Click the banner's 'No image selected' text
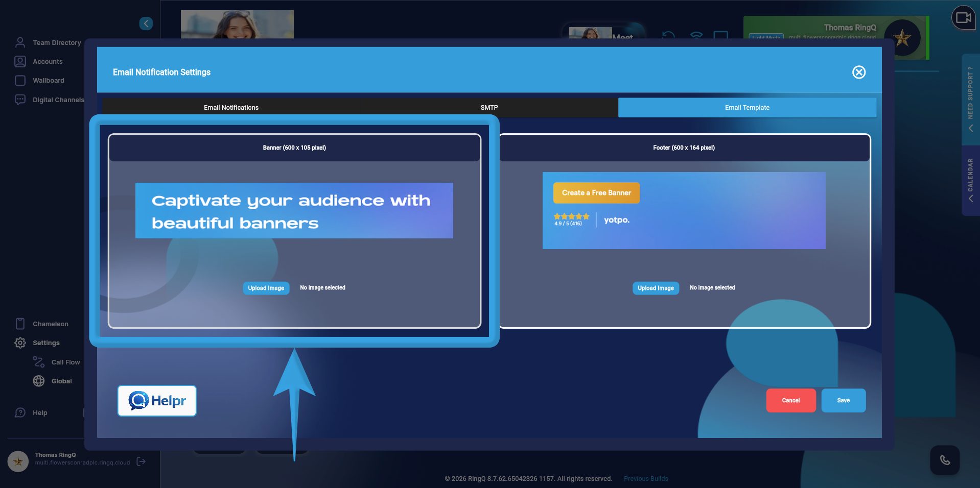The width and height of the screenshot is (980, 488). point(322,288)
